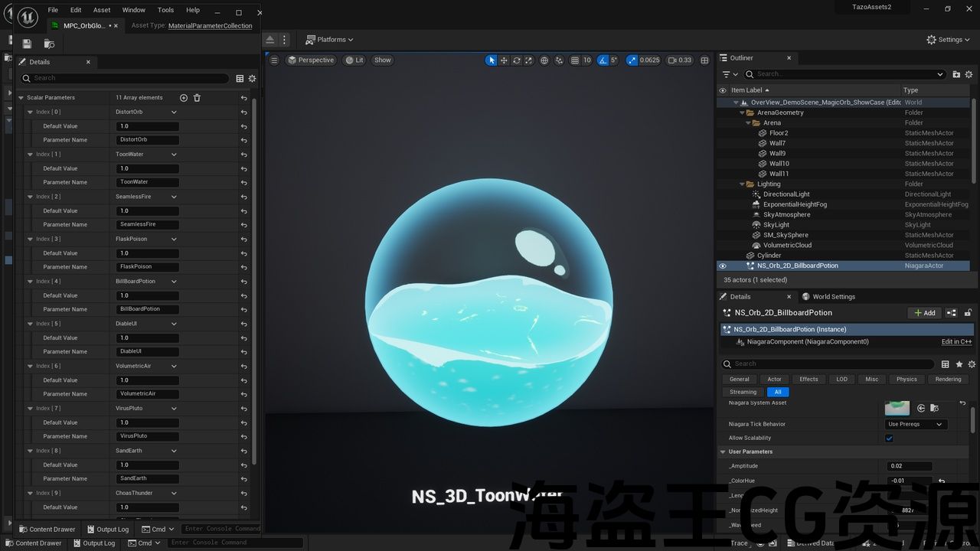This screenshot has height=551, width=980.
Task: Uncheck the Allow Scalability checkbox
Action: pyautogui.click(x=889, y=439)
